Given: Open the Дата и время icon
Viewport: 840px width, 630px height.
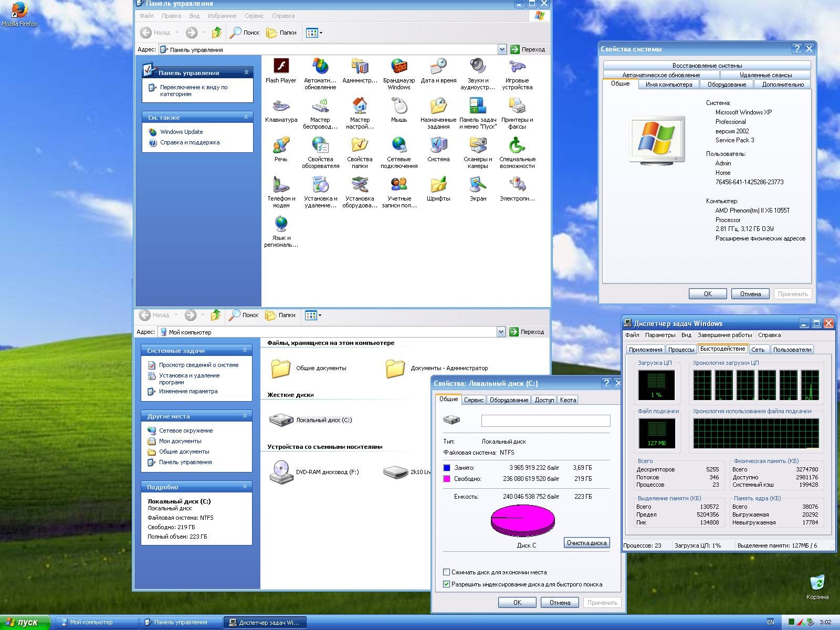Looking at the screenshot, I should click(x=438, y=67).
